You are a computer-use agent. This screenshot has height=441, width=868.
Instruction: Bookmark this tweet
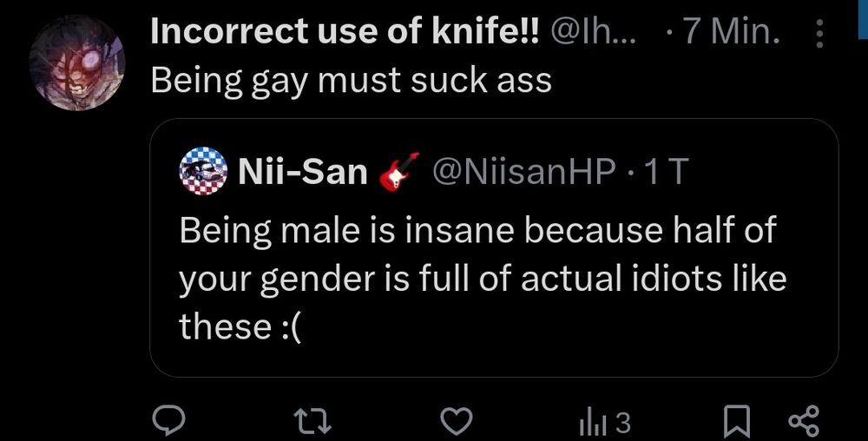pyautogui.click(x=737, y=422)
